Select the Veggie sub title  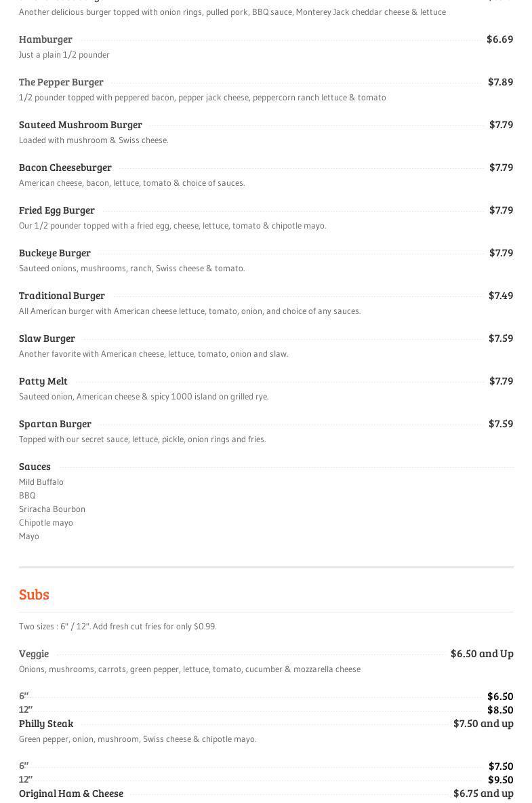[34, 654]
